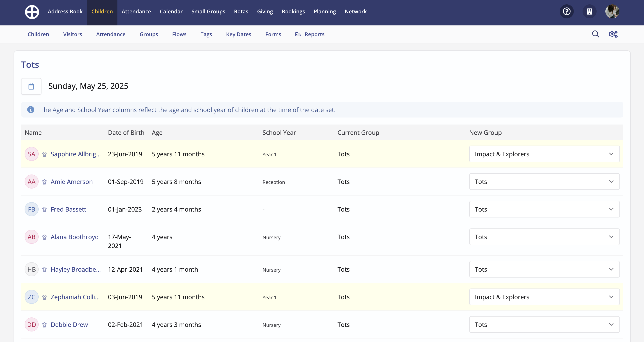Click the info icon in the notice banner

(x=31, y=110)
